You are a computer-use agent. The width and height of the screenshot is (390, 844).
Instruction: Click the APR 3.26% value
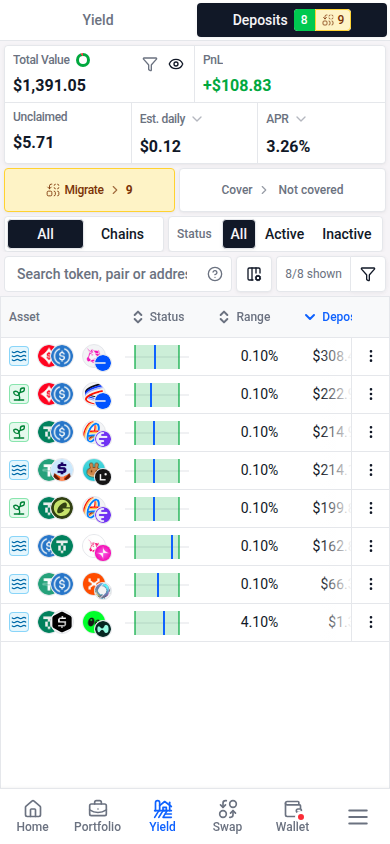click(x=288, y=146)
